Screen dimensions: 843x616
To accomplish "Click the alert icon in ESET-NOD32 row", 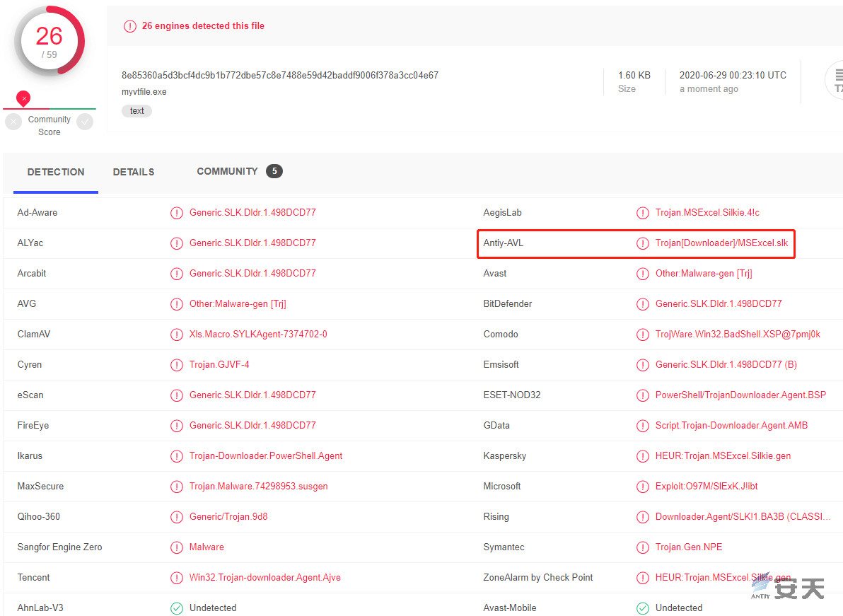I will click(642, 395).
